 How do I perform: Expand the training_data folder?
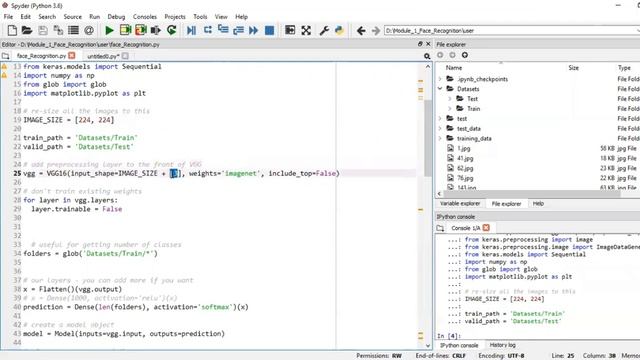(x=440, y=138)
